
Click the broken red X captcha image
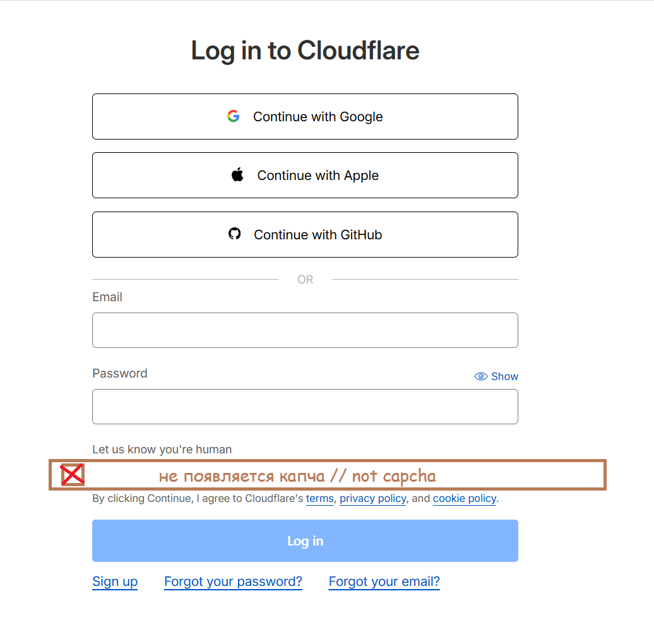click(x=73, y=475)
